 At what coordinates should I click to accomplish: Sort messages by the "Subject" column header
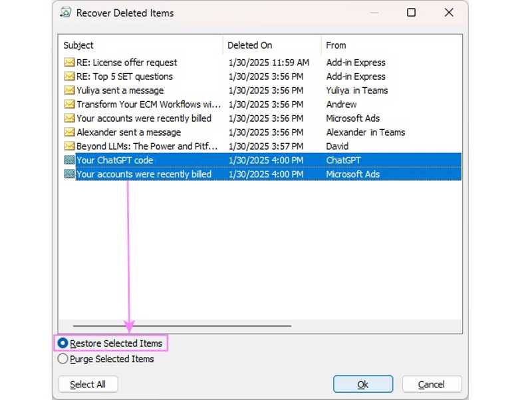tap(78, 45)
